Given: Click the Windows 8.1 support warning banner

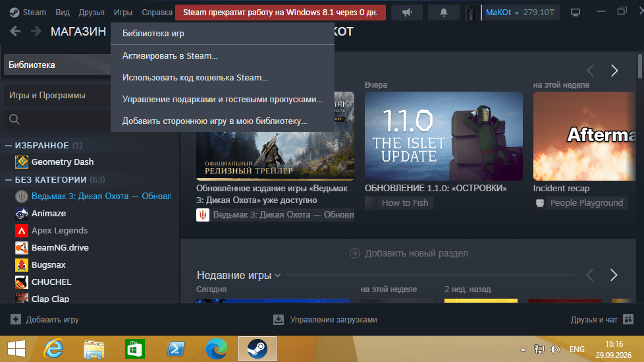Looking at the screenshot, I should coord(280,13).
